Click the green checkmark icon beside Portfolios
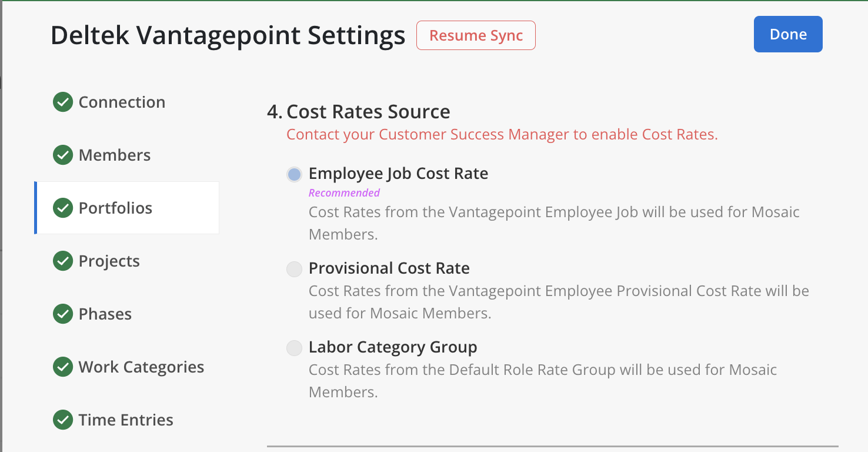The width and height of the screenshot is (868, 452). pyautogui.click(x=63, y=208)
